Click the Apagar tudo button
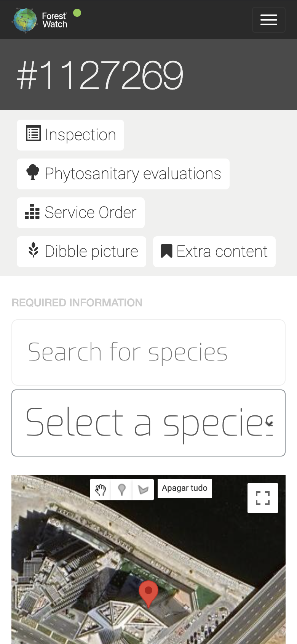Viewport: 297px width, 644px height. [x=185, y=488]
